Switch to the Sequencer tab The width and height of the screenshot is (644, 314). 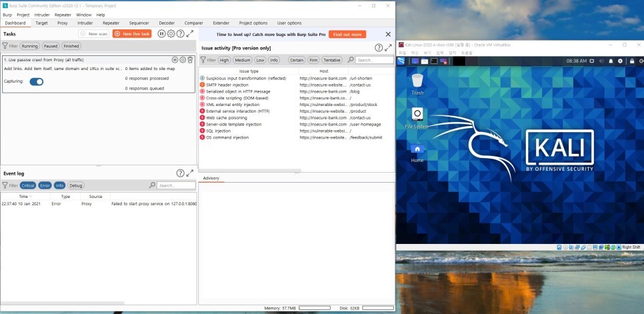(139, 23)
